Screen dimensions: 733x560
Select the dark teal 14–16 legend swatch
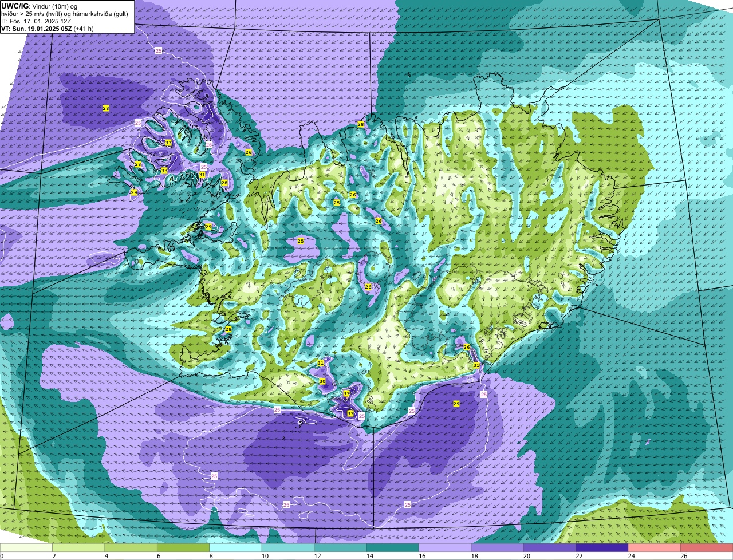click(x=393, y=547)
